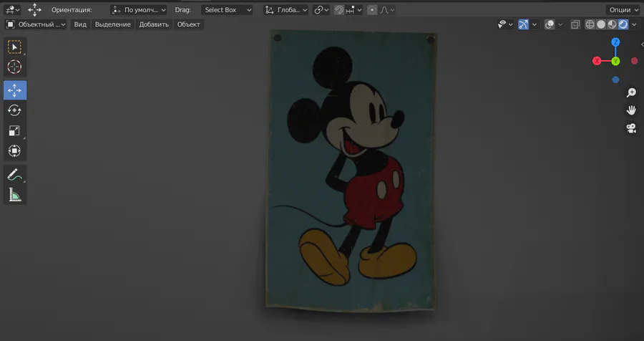
Task: Click the negative X axis red dot
Action: 634,61
